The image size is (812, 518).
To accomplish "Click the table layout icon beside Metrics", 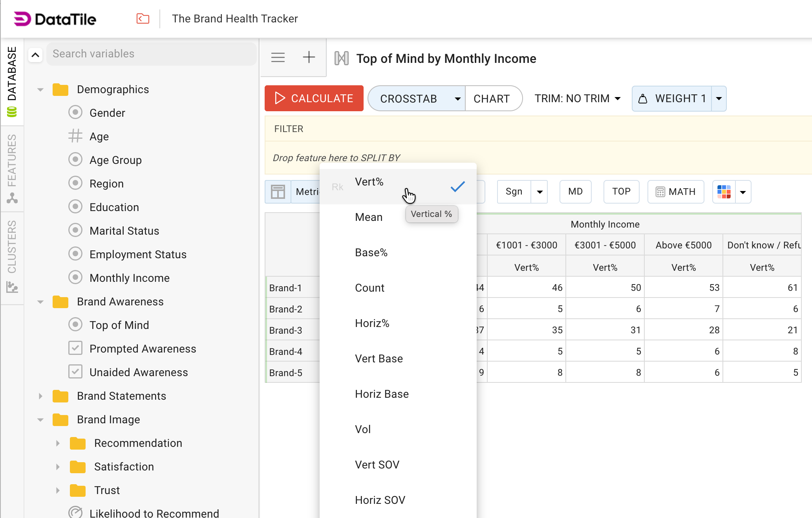I will pos(278,192).
